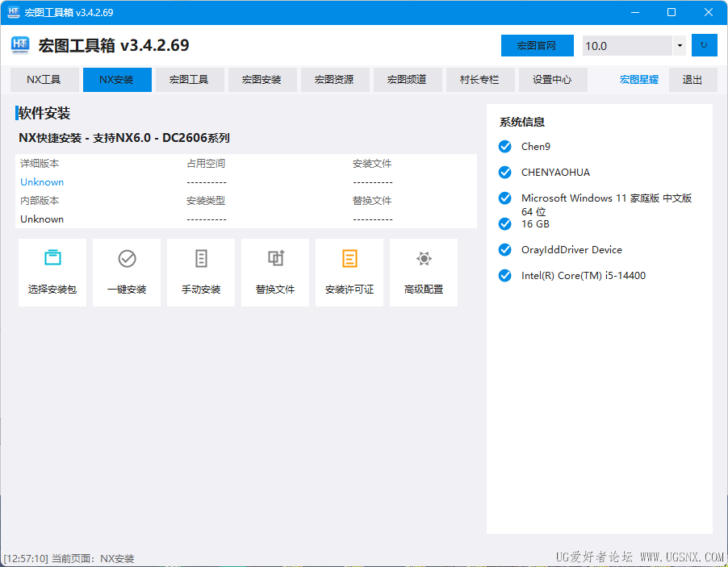728x567 pixels.
Task: Click the 宏图星耀 link
Action: [x=639, y=80]
